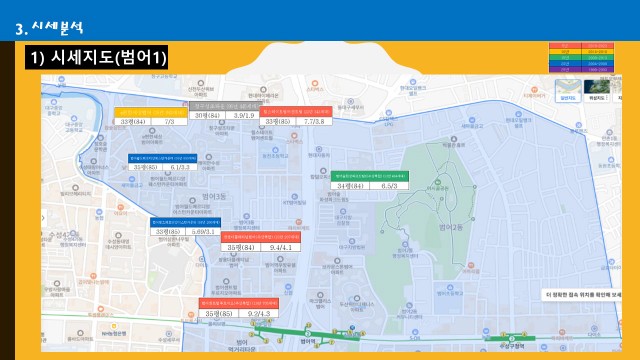Expand the collapsed side panel arrow
Screen dimensions: 640x360
[44, 218]
